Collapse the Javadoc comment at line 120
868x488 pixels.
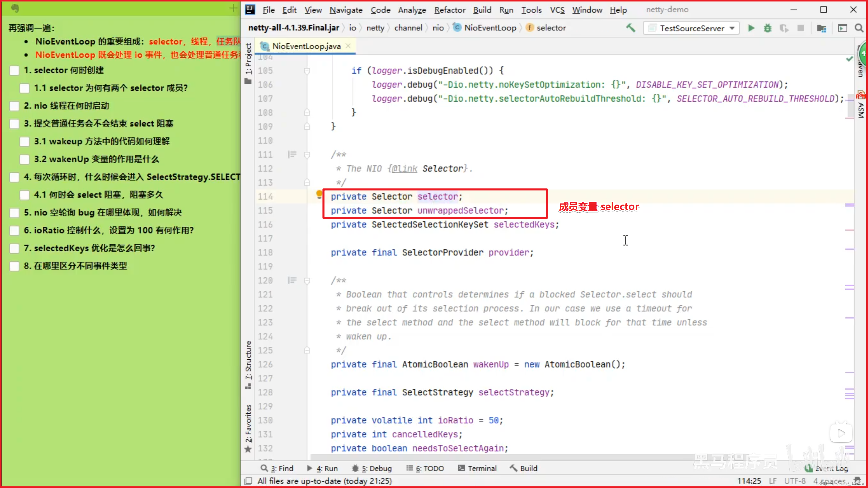point(307,281)
